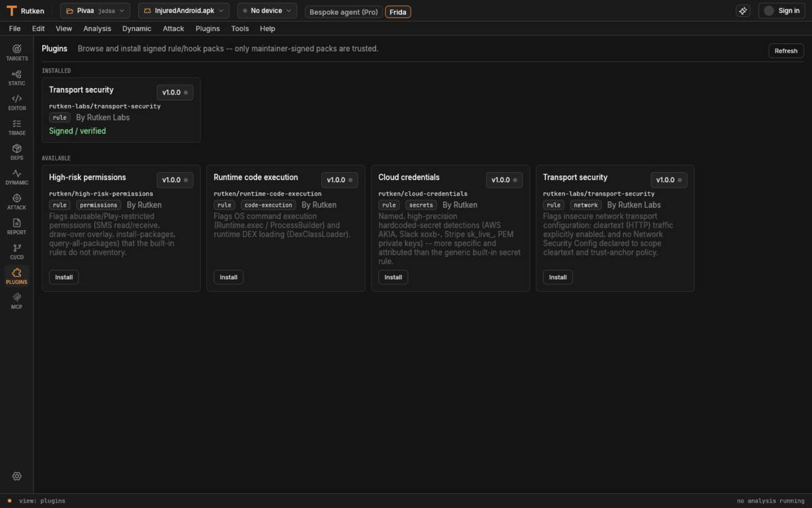
Task: Click the Cloud credentials card title
Action: pos(409,177)
